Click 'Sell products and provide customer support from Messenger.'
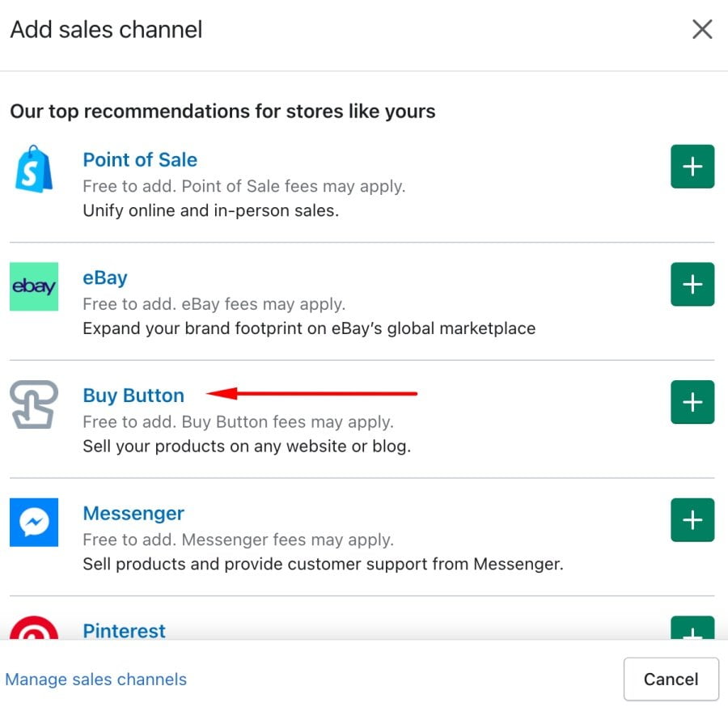Viewport: 728px width, 707px height. (323, 565)
